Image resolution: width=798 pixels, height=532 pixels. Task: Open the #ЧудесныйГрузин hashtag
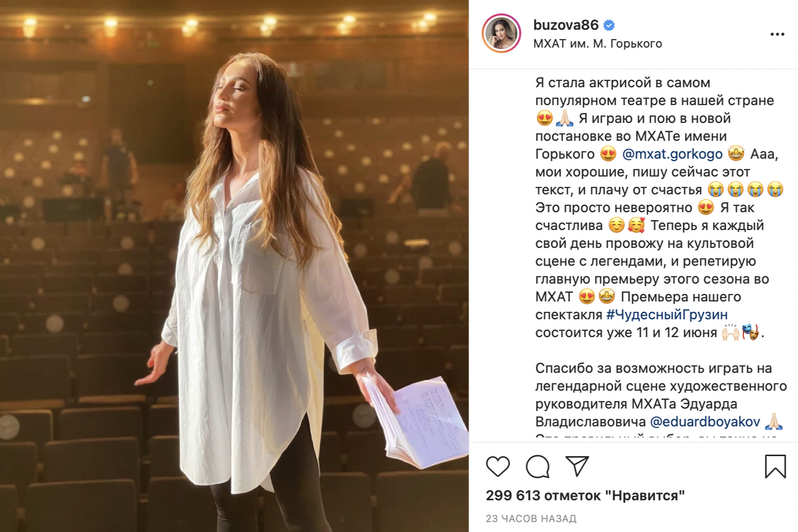(x=666, y=314)
